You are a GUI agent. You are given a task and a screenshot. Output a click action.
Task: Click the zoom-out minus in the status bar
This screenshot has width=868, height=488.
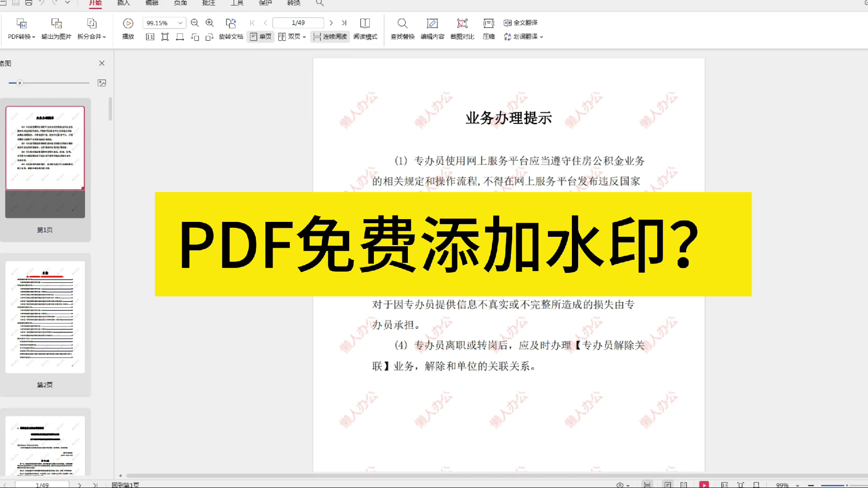(x=811, y=485)
